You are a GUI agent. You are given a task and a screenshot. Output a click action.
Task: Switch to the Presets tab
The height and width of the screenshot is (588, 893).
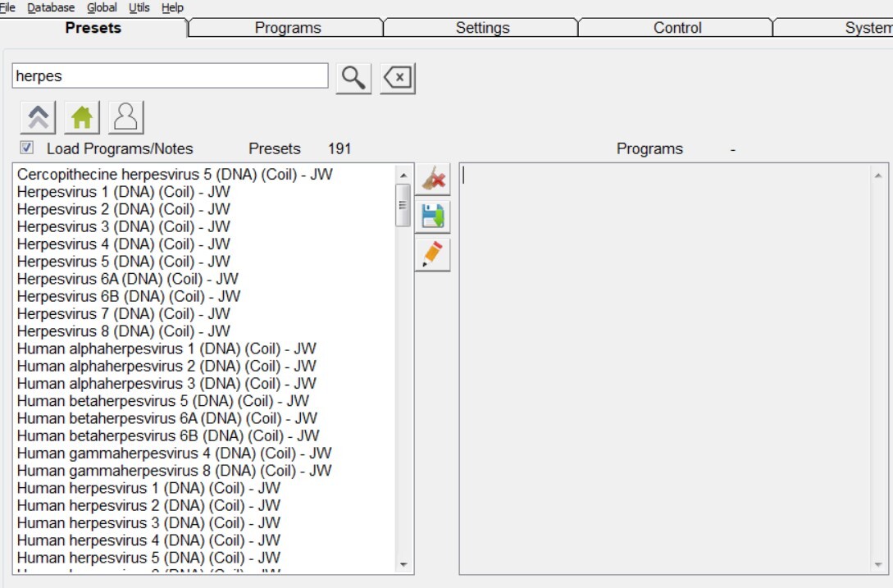click(93, 27)
